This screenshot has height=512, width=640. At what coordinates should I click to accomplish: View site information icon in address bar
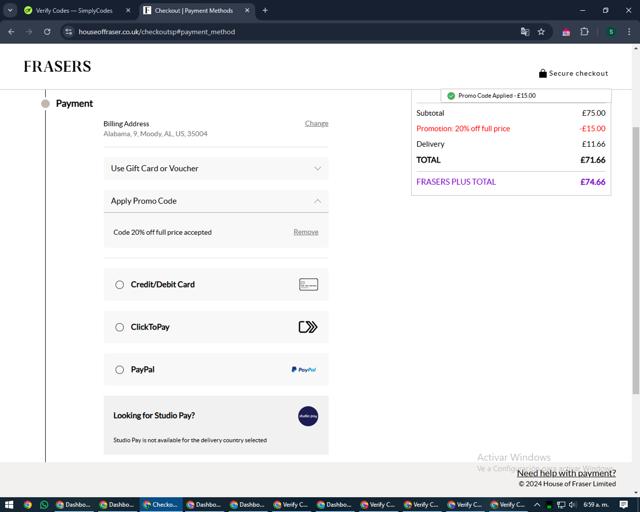tap(69, 32)
